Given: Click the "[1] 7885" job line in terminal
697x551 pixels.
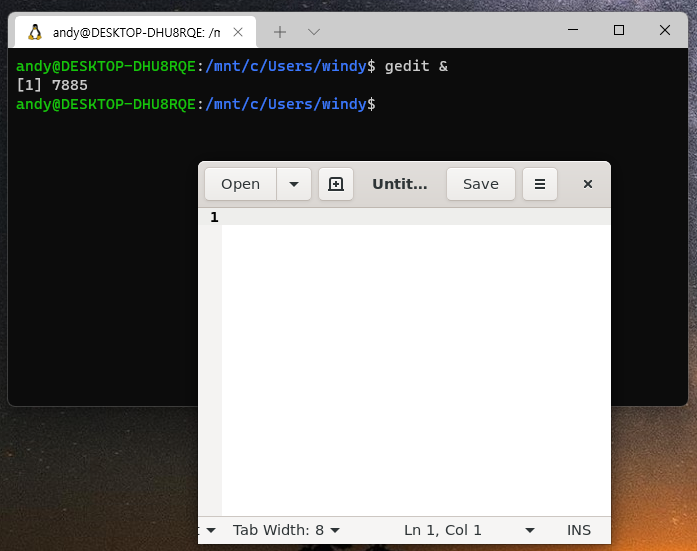Looking at the screenshot, I should point(52,85).
